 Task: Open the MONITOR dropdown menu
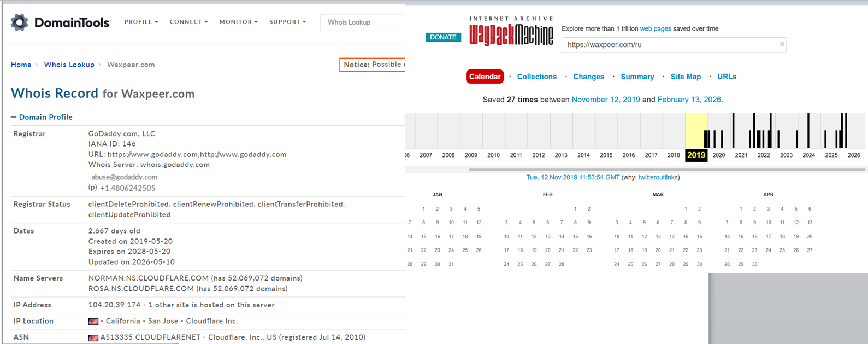(239, 22)
